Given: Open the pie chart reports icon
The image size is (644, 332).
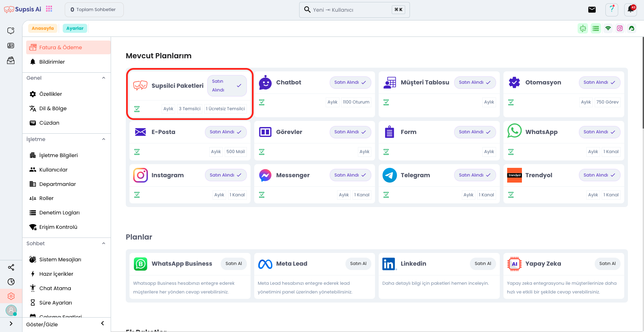Looking at the screenshot, I should tap(11, 282).
